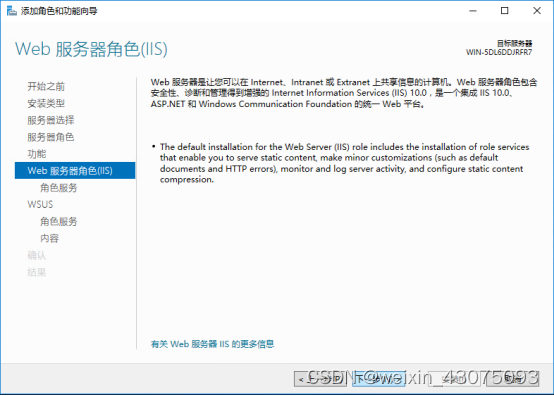The width and height of the screenshot is (554, 396).
Task: Close the 添加角色和功能向导 window
Action: 537,11
